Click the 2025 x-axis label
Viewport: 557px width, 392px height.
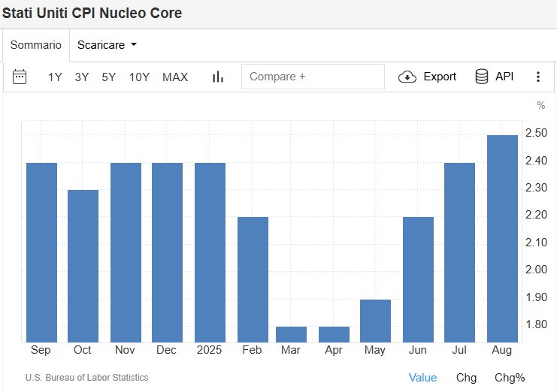tap(209, 350)
